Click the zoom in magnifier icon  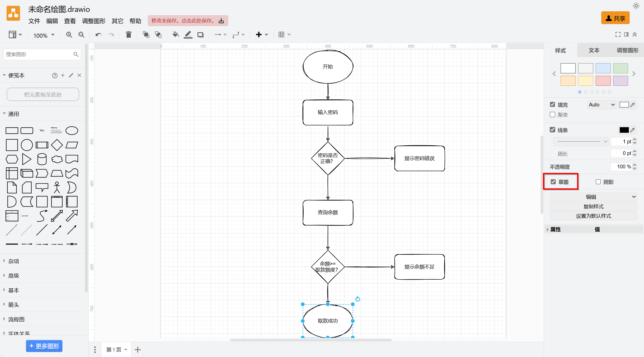pos(69,35)
